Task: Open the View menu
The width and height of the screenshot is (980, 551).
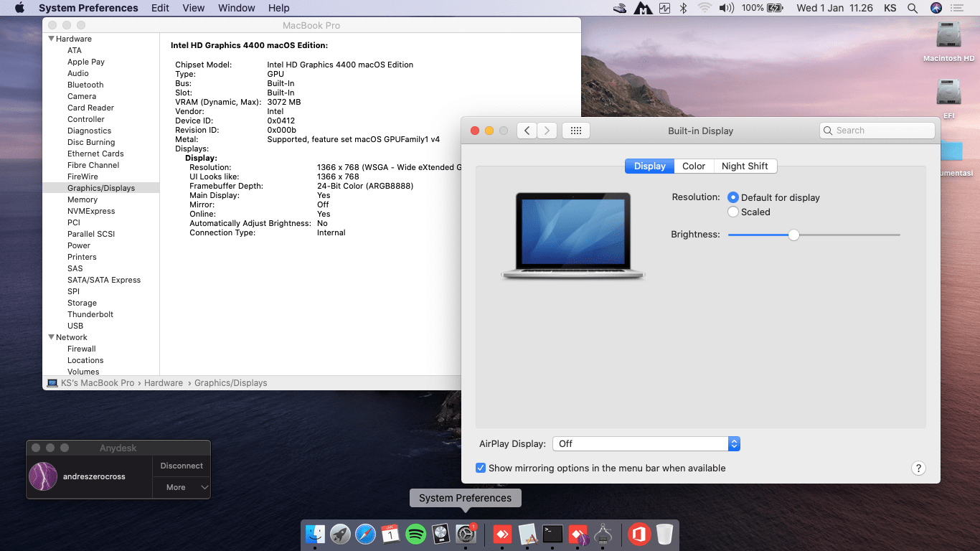Action: click(194, 8)
